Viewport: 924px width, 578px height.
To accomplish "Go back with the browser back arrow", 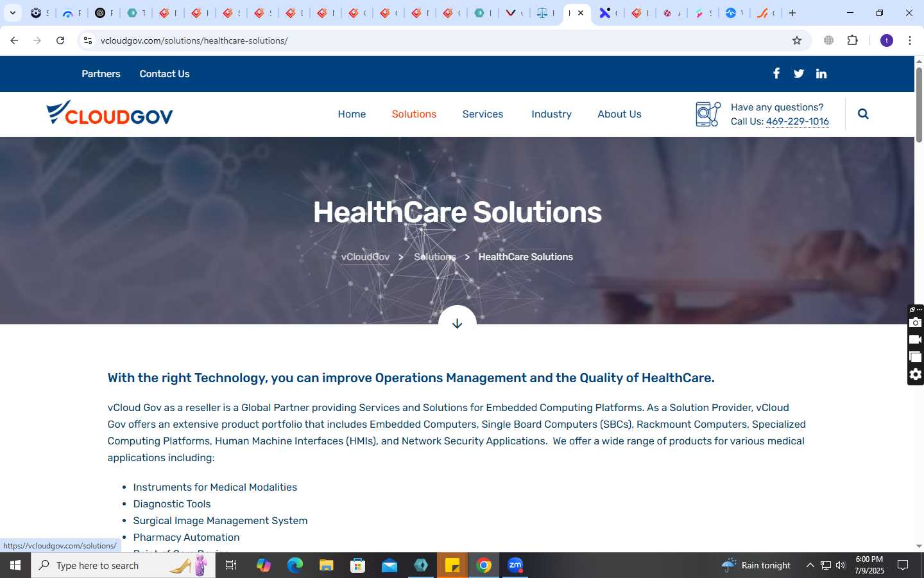I will click(x=14, y=40).
